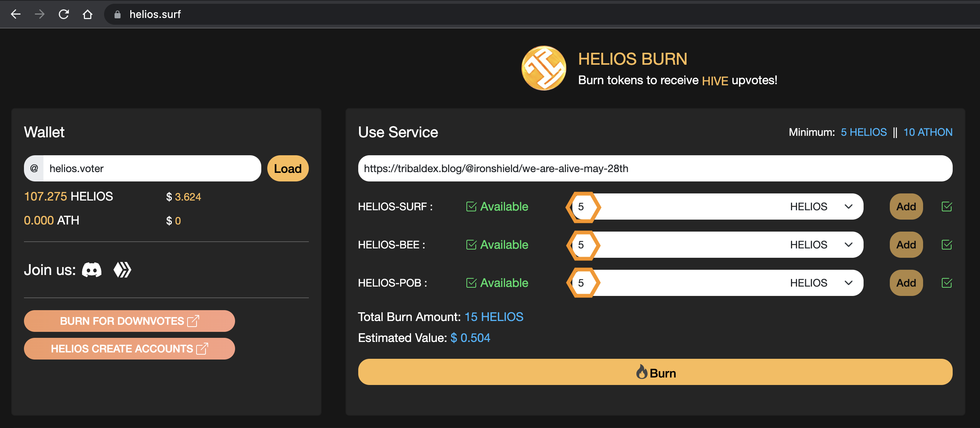Screen dimensions: 980x428
Task: Click the wallet username field
Action: click(152, 168)
